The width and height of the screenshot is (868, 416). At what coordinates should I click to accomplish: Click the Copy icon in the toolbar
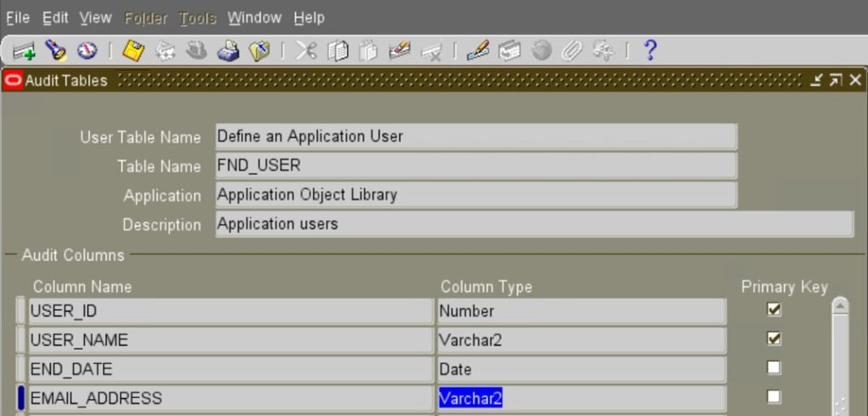click(337, 51)
